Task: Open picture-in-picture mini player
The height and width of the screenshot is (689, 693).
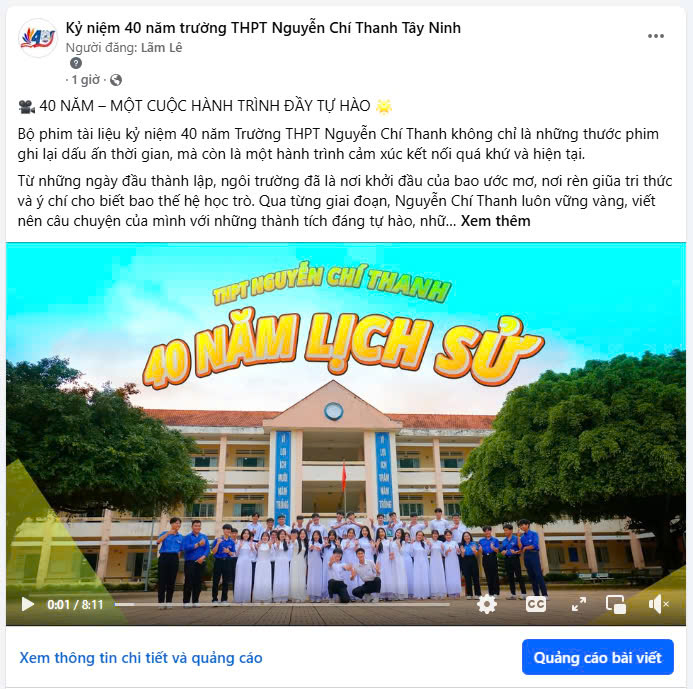Action: 616,605
